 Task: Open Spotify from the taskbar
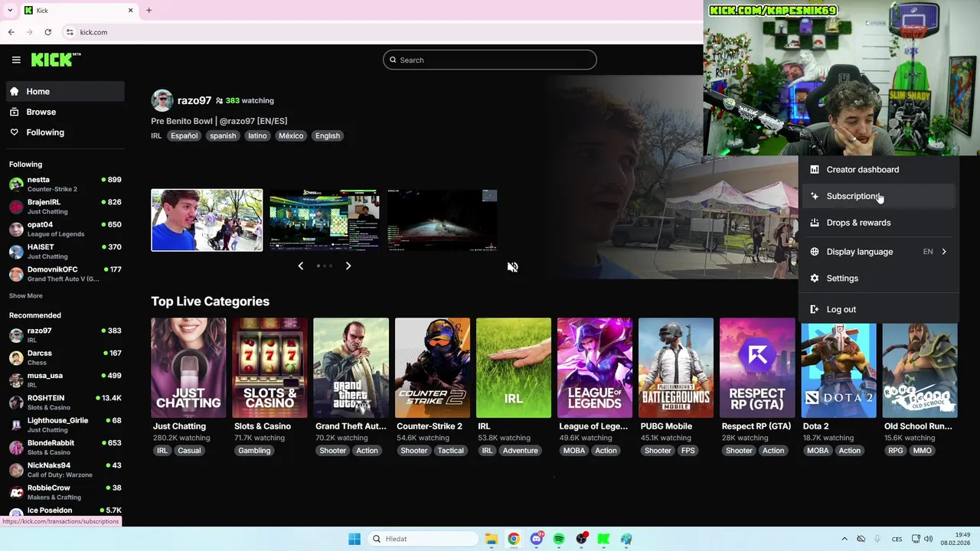click(x=559, y=539)
